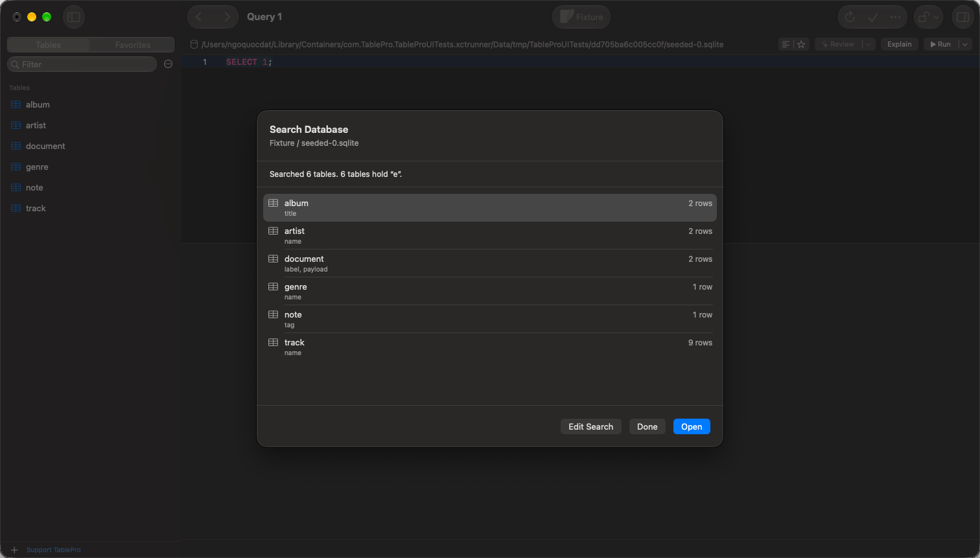The width and height of the screenshot is (980, 558).
Task: Click the format query lines icon
Action: 786,44
